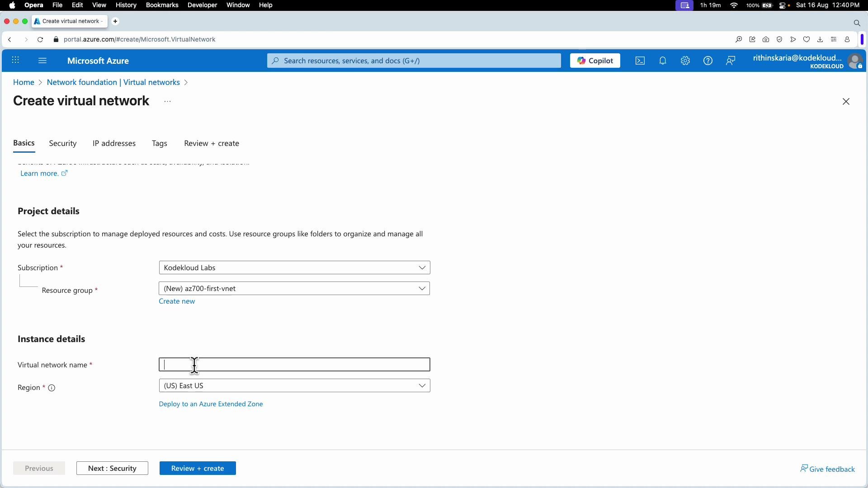Open Copilot in the Azure header
The image size is (868, 488).
pos(595,61)
